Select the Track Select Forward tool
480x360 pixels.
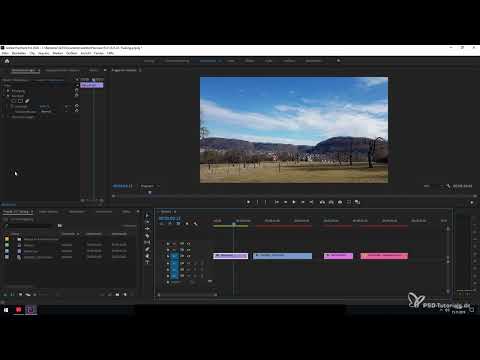148,222
